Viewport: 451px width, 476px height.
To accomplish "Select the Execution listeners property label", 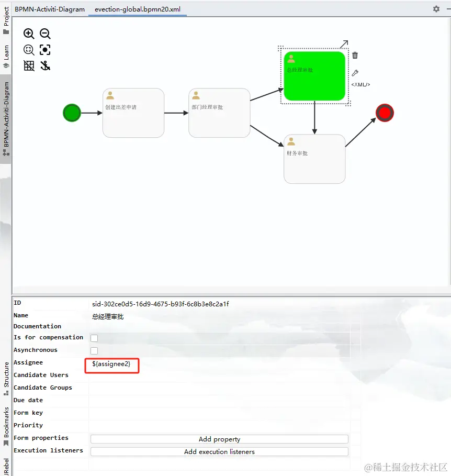I will (x=48, y=450).
